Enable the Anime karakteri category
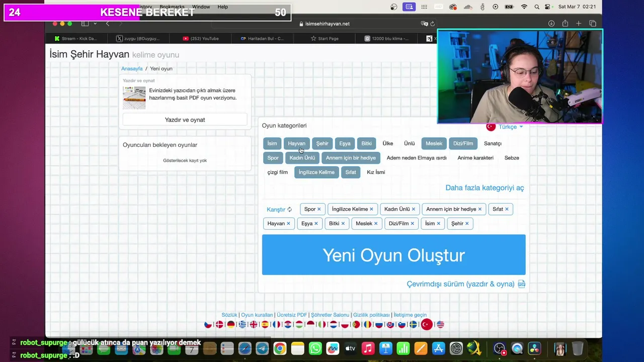644x362 pixels. 475,158
